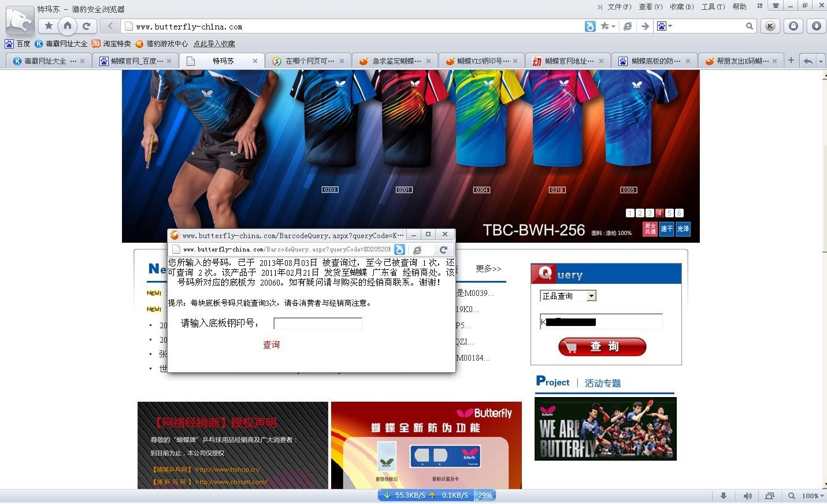Open the 正品查询 combo box
The image size is (827, 504).
coord(591,295)
